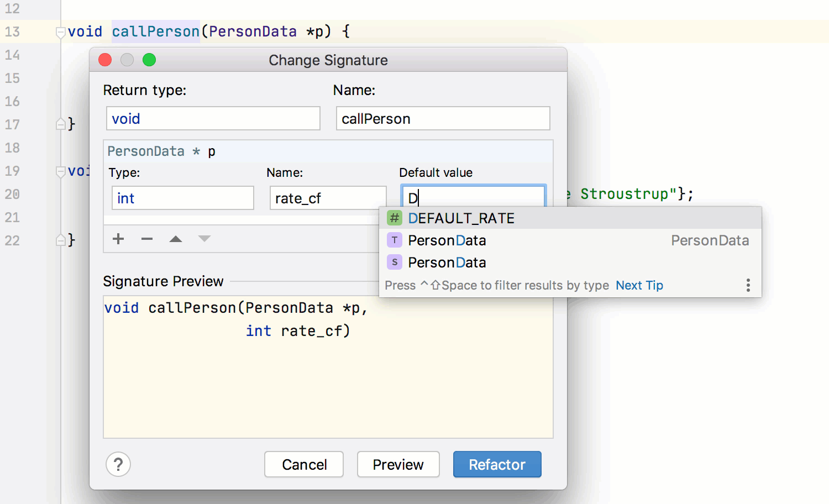This screenshot has height=504, width=829.
Task: Toggle fold end marker at line 22
Action: pos(61,240)
